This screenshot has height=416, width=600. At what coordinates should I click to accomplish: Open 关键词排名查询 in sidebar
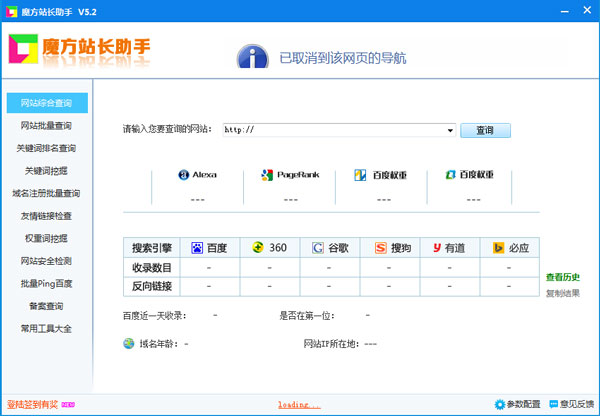46,148
